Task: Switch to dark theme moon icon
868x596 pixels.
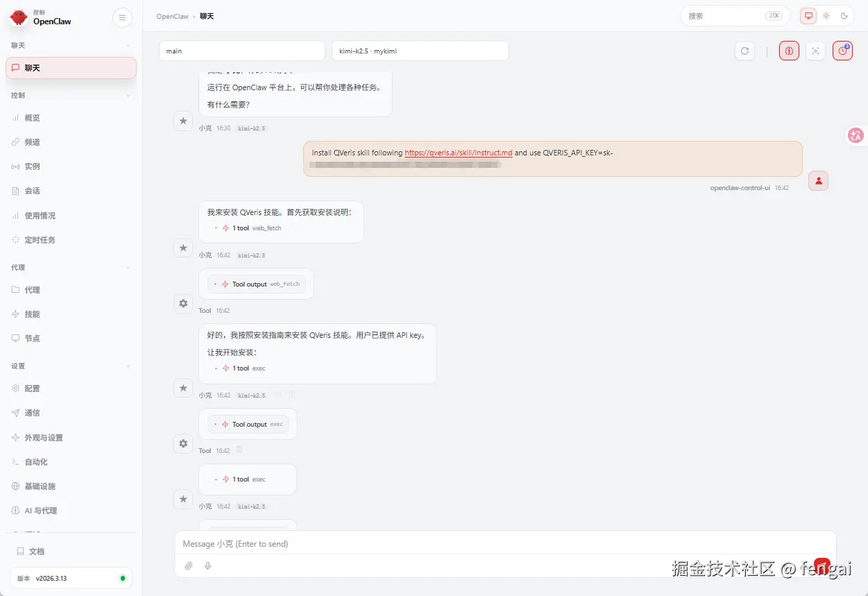Action: [844, 16]
